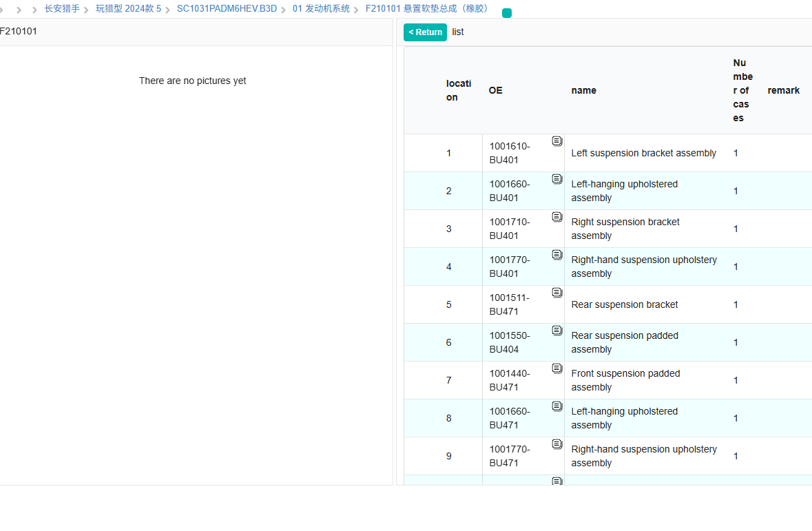
Task: Click Right-hand suspension upholstery in row 4
Action: click(x=644, y=267)
